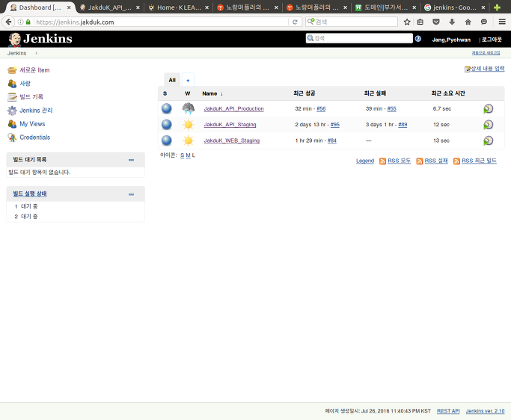Set icon size to S
511x420 pixels.
coord(182,155)
